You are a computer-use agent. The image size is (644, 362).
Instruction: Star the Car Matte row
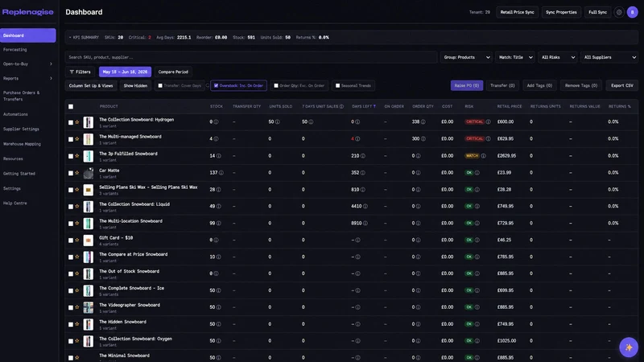[76, 173]
